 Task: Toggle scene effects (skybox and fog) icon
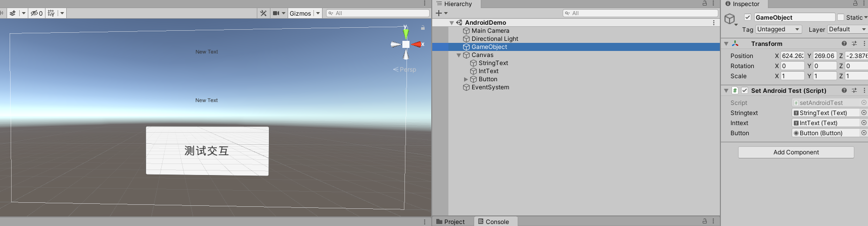13,13
